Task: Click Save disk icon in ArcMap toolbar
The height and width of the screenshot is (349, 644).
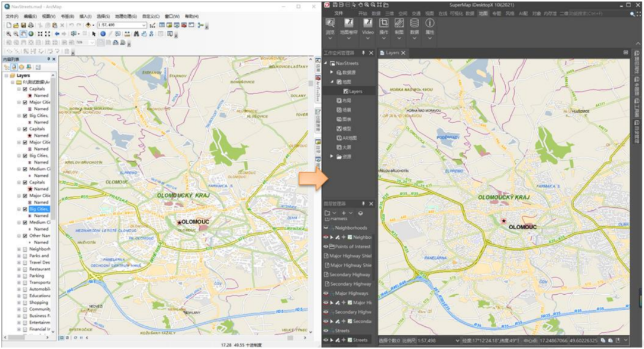Action: (x=23, y=25)
